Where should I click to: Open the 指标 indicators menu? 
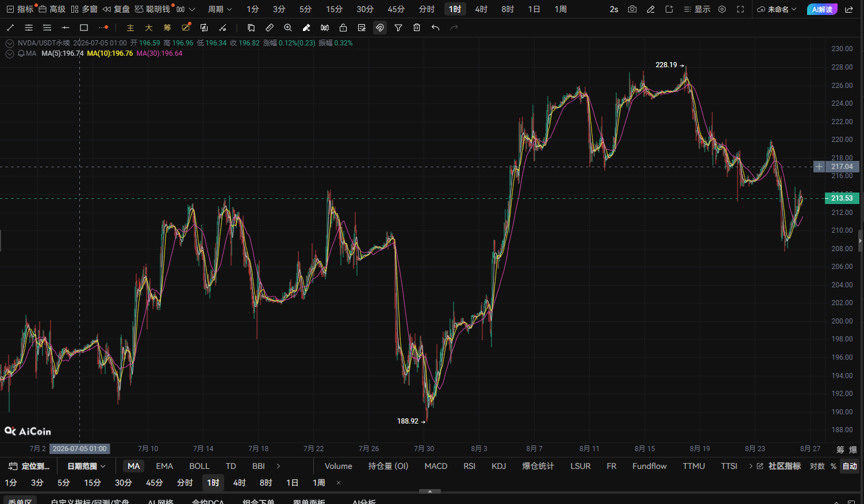(x=20, y=9)
